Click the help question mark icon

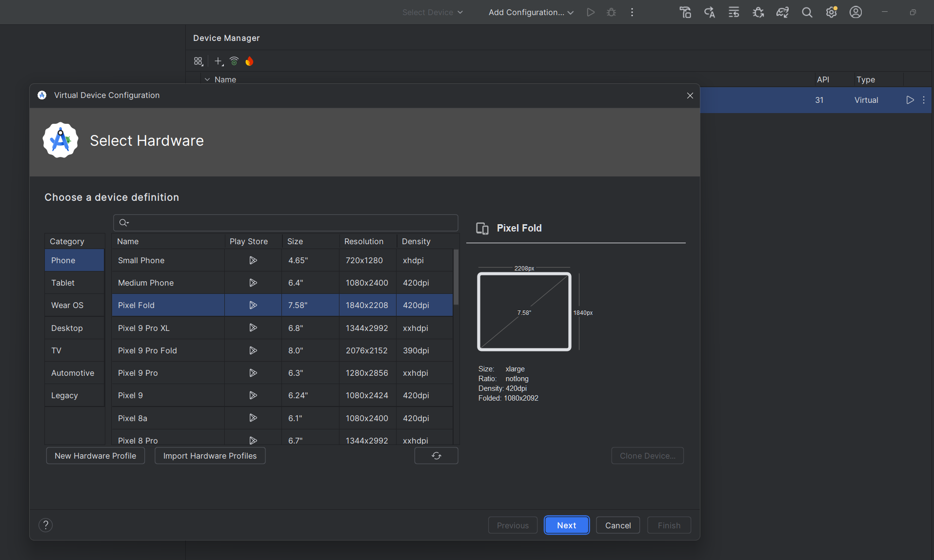click(46, 525)
